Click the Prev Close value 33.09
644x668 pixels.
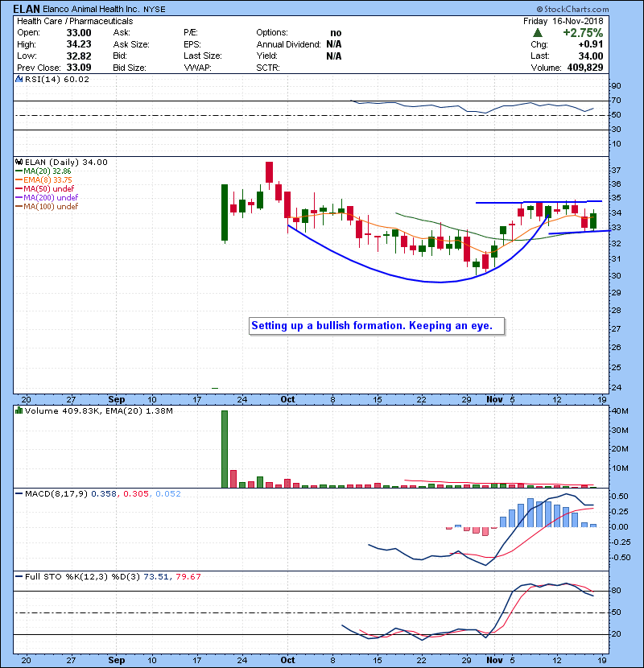coord(79,68)
